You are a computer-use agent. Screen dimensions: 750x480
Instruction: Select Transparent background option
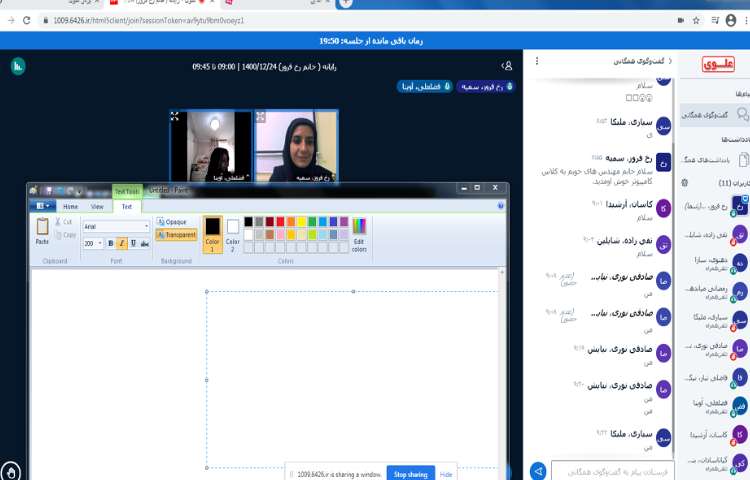176,235
